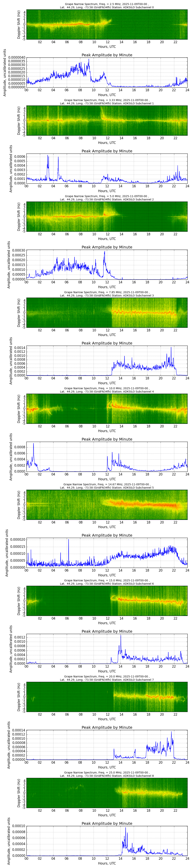Click 'Peak Amplitude by Minute' title under Subchannel 7
Viewport: 193px width, 868px height.
pos(107,727)
